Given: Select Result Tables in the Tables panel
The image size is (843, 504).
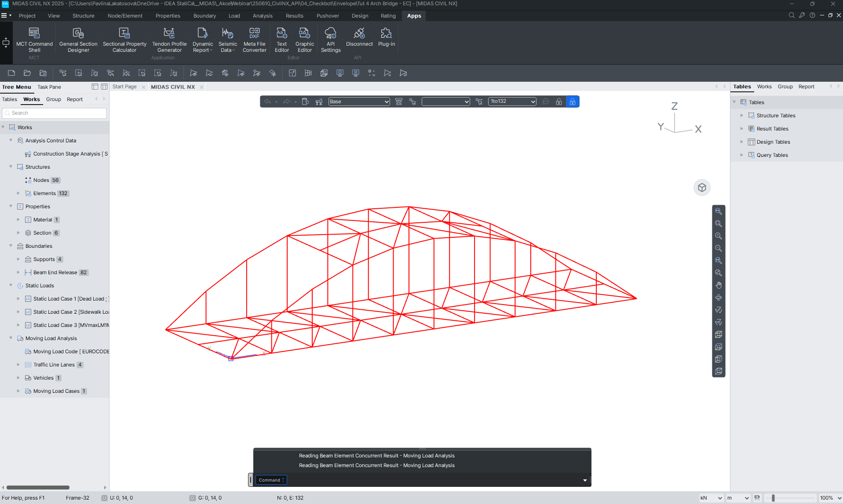Looking at the screenshot, I should 772,129.
